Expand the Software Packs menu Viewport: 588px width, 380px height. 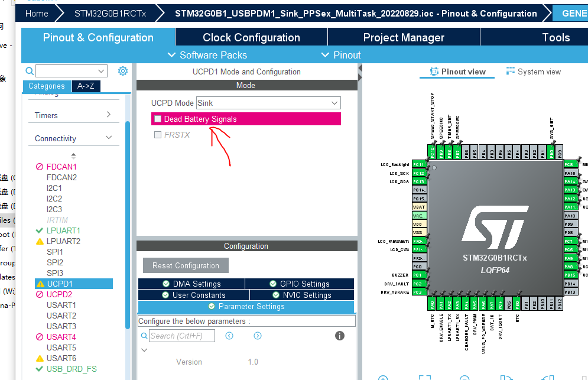pyautogui.click(x=207, y=55)
